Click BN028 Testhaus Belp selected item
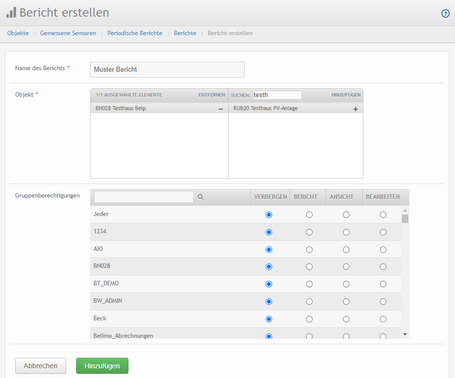The height and width of the screenshot is (378, 455). click(159, 108)
